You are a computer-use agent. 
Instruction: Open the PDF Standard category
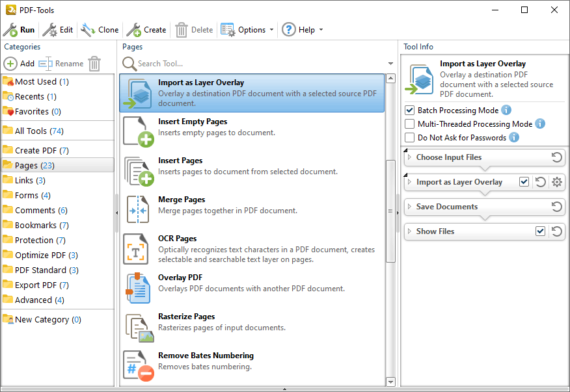coord(57,270)
